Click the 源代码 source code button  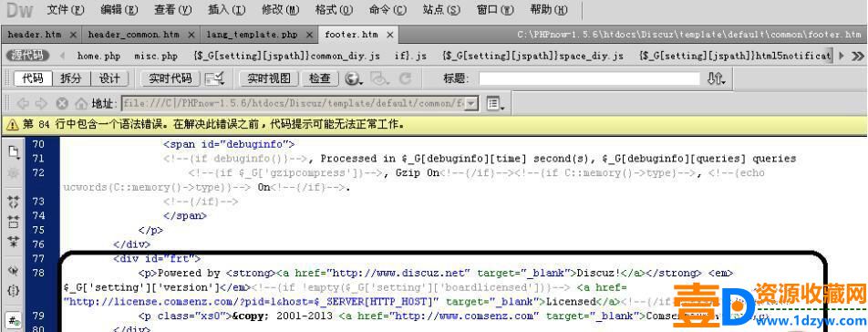point(28,56)
